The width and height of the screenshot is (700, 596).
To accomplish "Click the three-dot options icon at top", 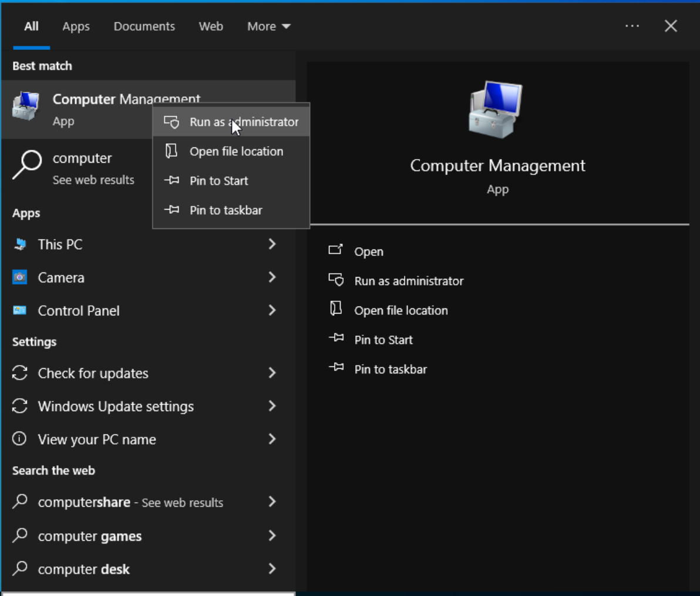I will (632, 26).
